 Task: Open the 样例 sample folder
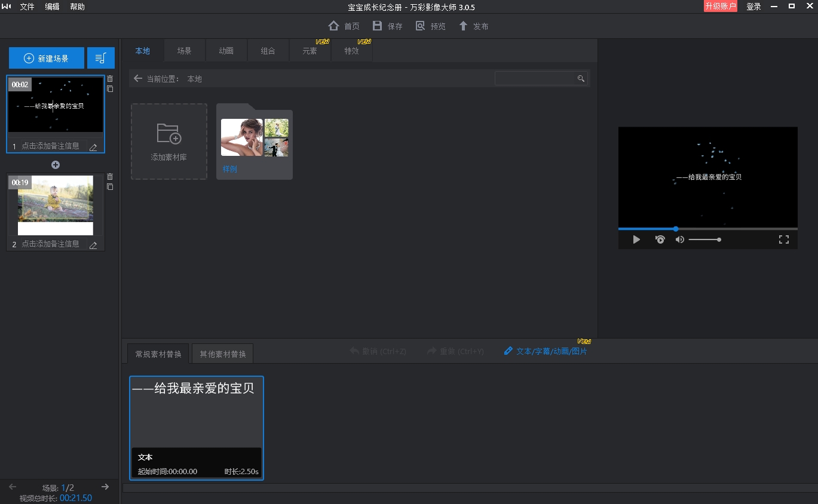[x=255, y=142]
